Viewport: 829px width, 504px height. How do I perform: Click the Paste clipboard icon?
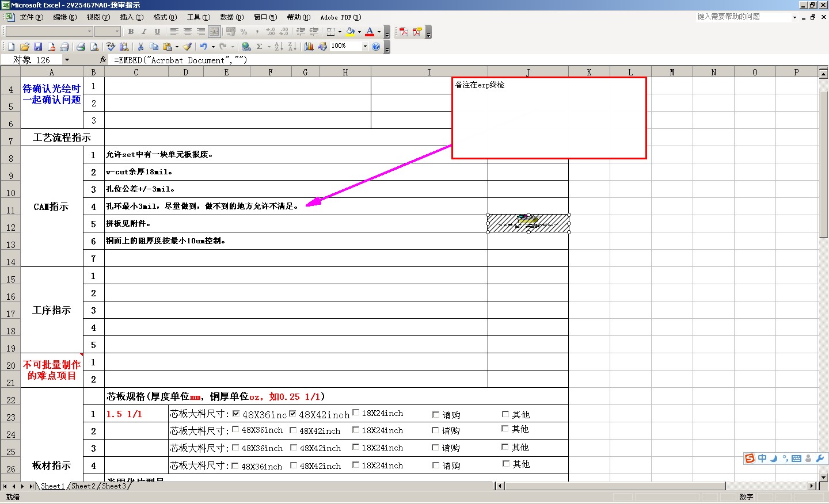pyautogui.click(x=168, y=47)
